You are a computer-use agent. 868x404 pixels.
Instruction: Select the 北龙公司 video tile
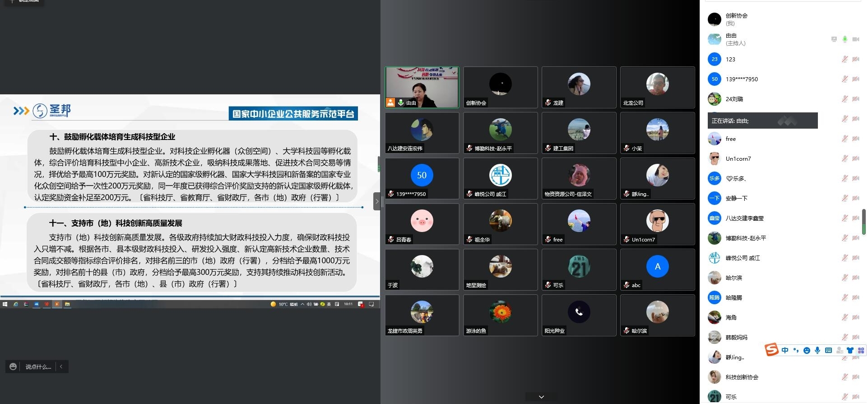coord(658,87)
